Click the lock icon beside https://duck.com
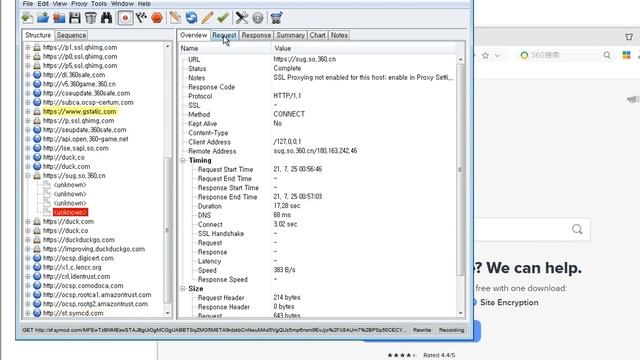640x360 pixels. pos(37,222)
